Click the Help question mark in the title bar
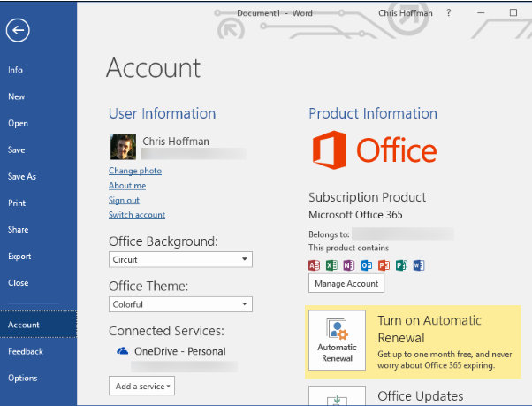The width and height of the screenshot is (532, 406). [449, 13]
